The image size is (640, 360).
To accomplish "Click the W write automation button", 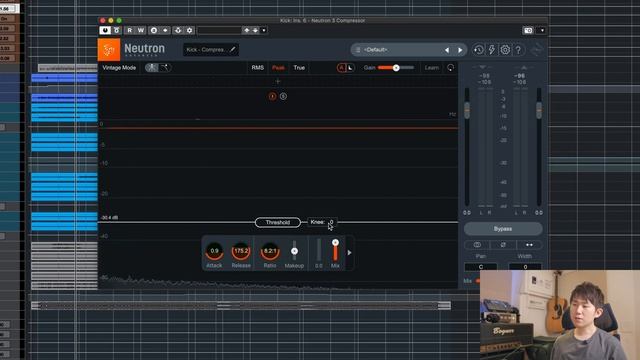I will pyautogui.click(x=141, y=30).
